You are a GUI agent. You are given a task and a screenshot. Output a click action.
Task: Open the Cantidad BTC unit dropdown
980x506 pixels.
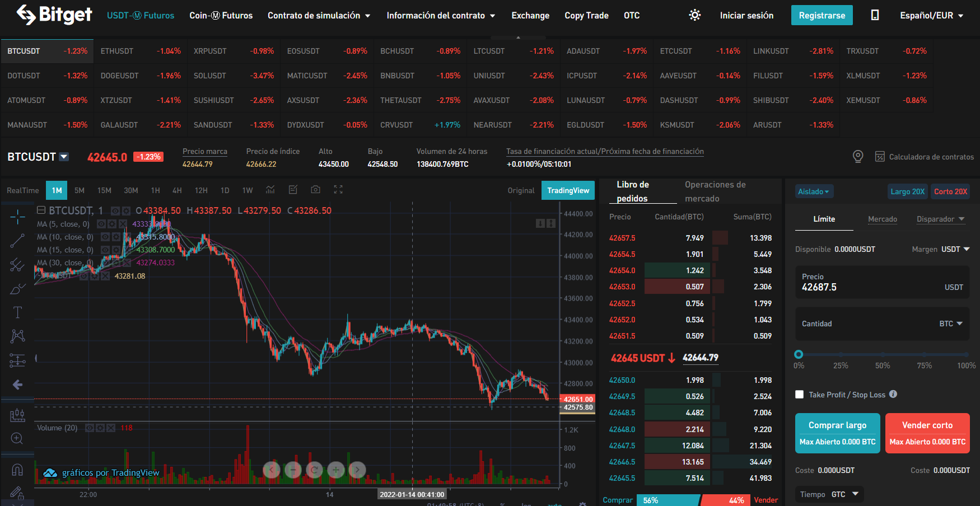(x=951, y=324)
